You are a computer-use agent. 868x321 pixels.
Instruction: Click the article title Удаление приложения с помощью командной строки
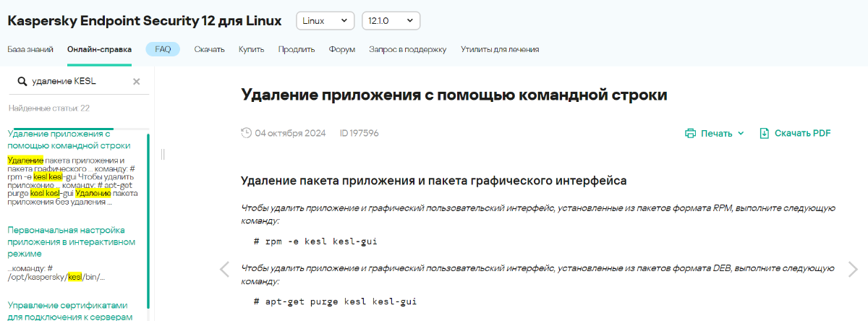pyautogui.click(x=454, y=95)
